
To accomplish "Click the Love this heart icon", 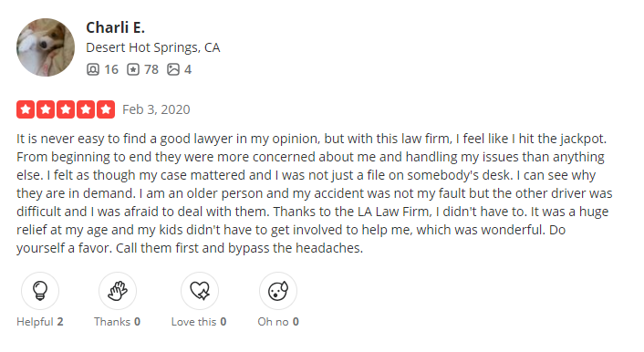I will tap(200, 291).
